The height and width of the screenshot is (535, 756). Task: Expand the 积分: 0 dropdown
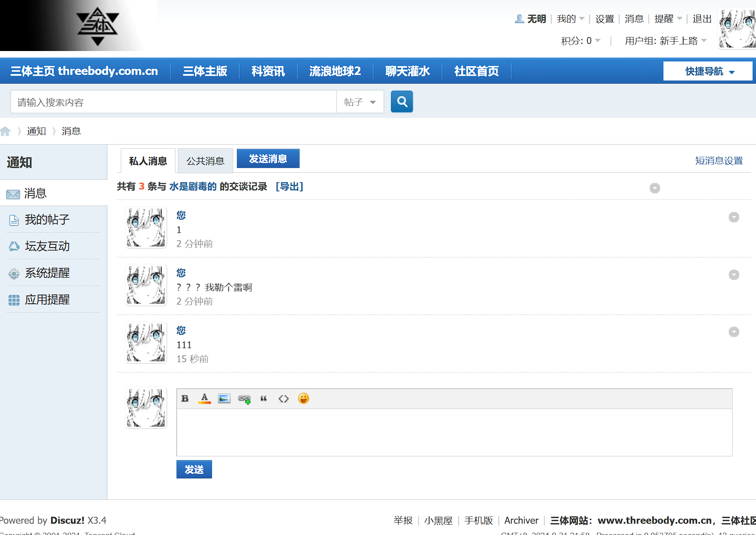(580, 41)
